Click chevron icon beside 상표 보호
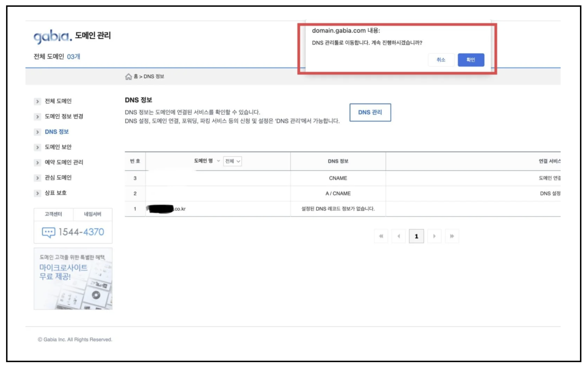588x367 pixels. [x=37, y=193]
